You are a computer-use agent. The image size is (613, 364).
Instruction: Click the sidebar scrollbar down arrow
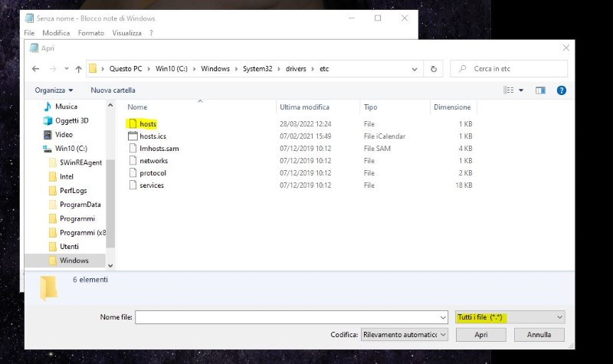tap(110, 264)
